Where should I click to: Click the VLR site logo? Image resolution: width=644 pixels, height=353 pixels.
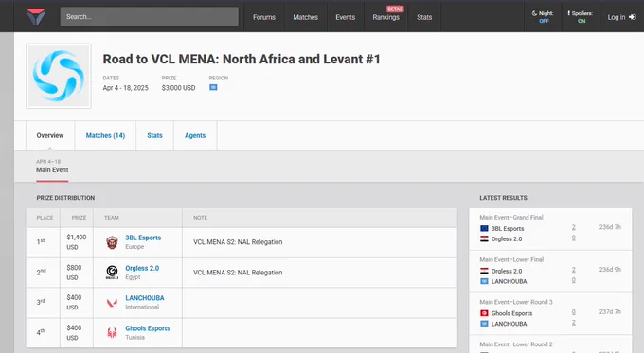pos(36,16)
